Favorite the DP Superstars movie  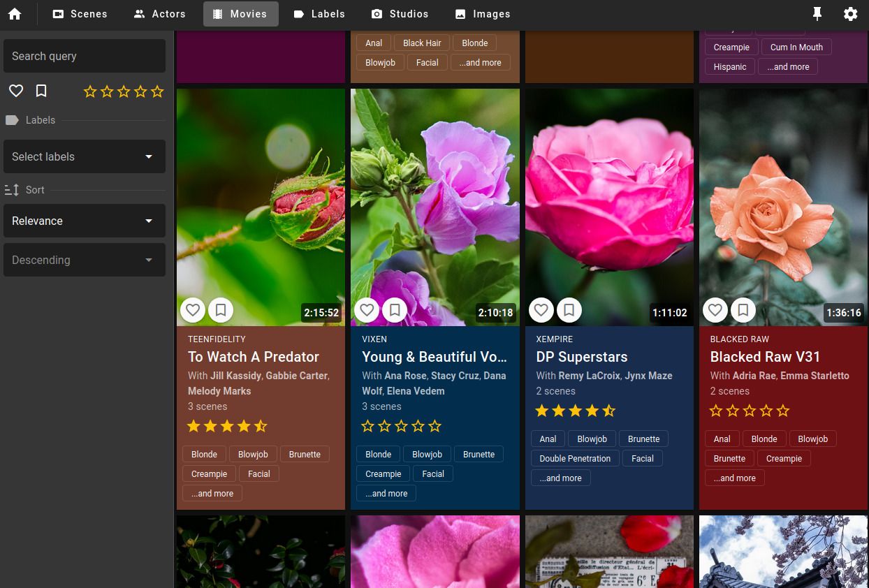click(x=541, y=310)
